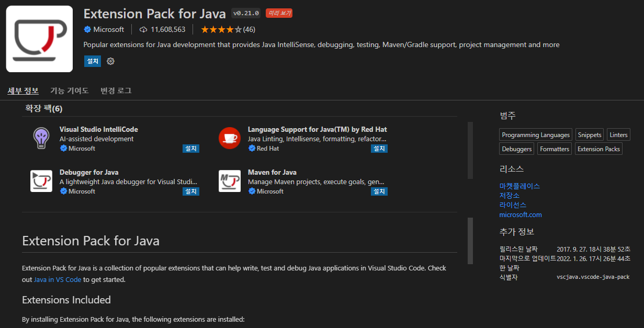Select the Formatters category tag
The width and height of the screenshot is (644, 328).
(555, 149)
